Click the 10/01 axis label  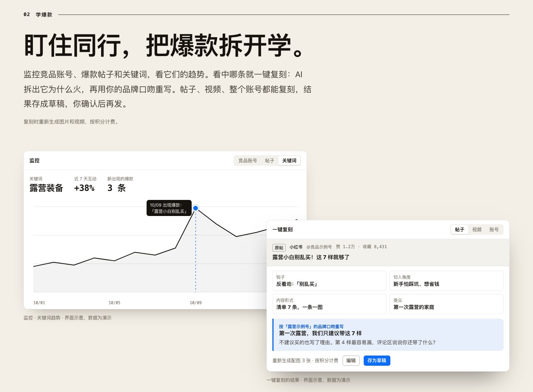pyautogui.click(x=39, y=303)
